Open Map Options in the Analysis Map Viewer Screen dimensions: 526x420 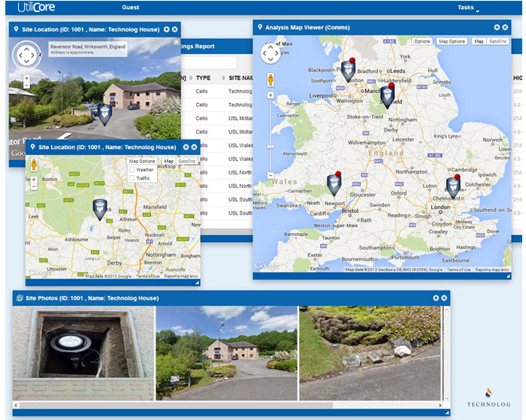(452, 41)
